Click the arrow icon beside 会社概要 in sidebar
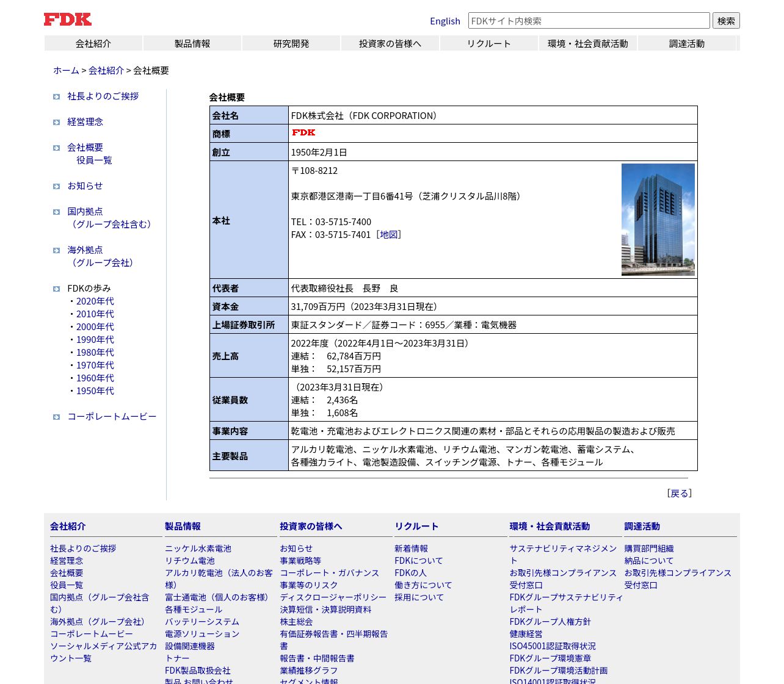The height and width of the screenshot is (684, 784). (56, 148)
